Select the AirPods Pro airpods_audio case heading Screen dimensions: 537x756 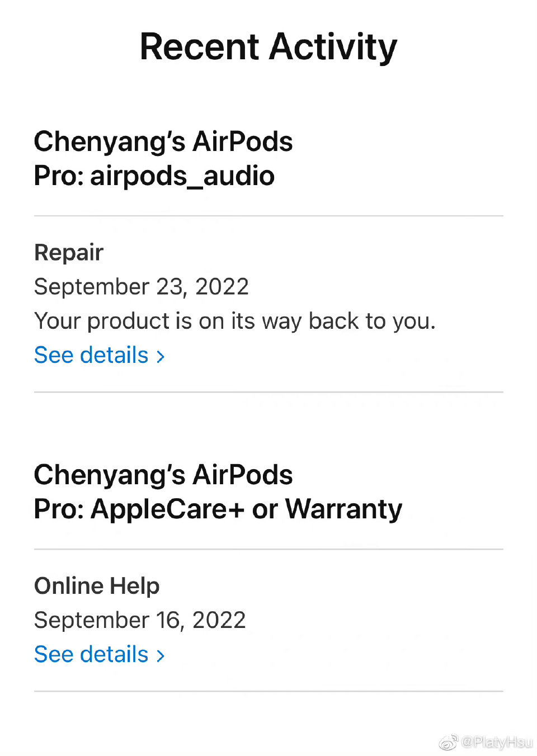[x=163, y=159]
